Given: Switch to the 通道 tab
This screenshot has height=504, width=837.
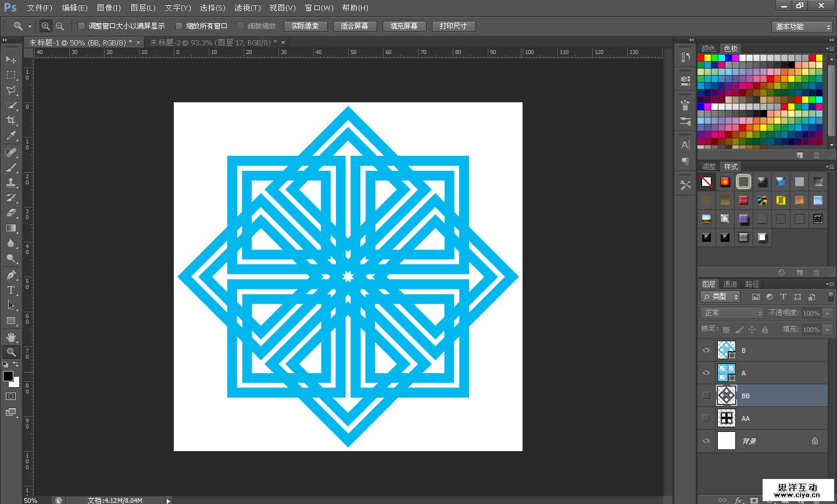Looking at the screenshot, I should [x=730, y=284].
